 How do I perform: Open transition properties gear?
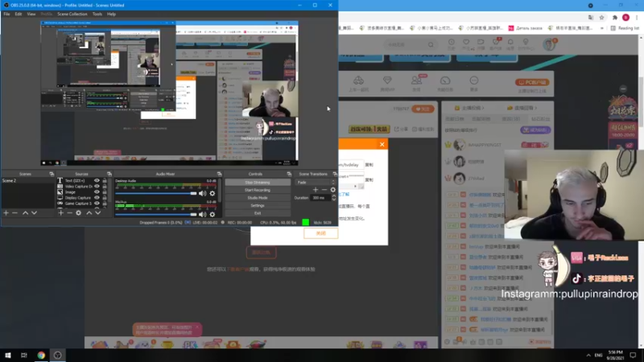click(333, 190)
